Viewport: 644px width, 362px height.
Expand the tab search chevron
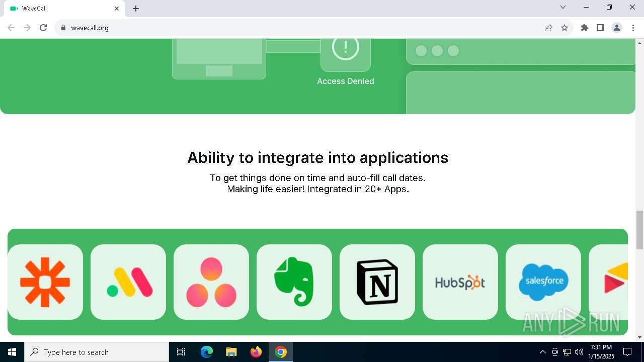[x=563, y=7]
